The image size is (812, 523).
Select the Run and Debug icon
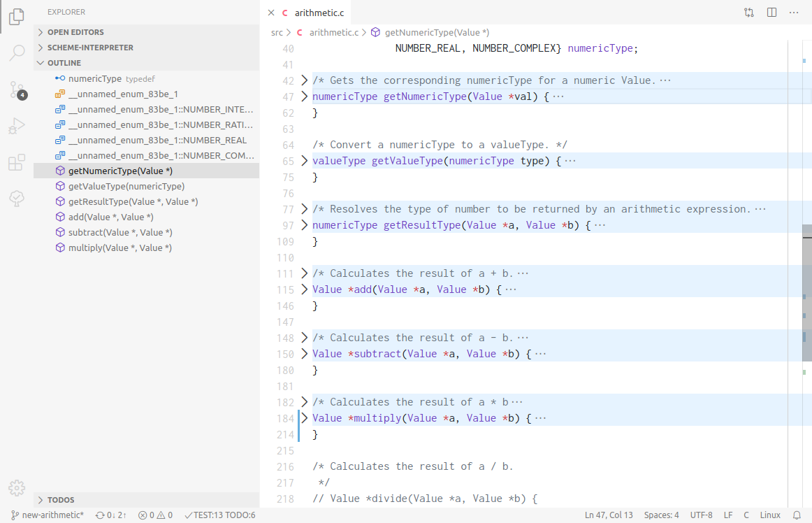pyautogui.click(x=17, y=127)
